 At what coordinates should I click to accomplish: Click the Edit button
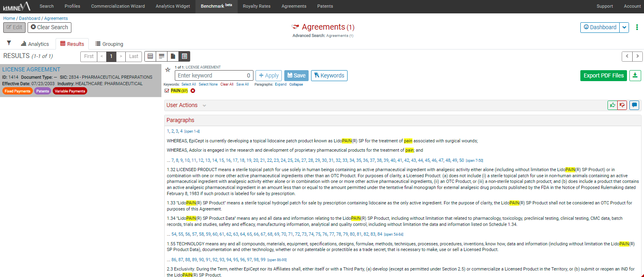tap(15, 27)
